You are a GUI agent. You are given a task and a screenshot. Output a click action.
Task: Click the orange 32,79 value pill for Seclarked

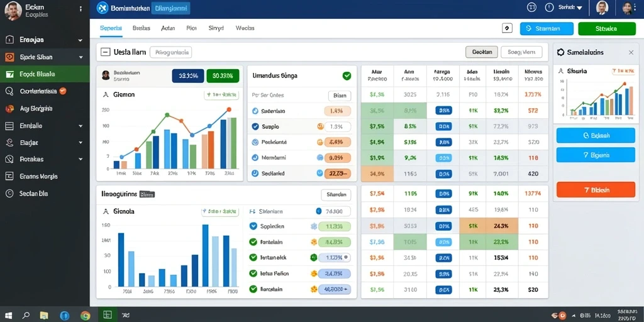pyautogui.click(x=338, y=174)
